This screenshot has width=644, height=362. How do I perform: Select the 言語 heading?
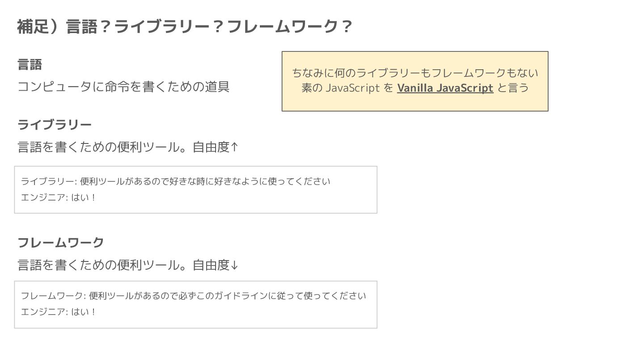(30, 65)
